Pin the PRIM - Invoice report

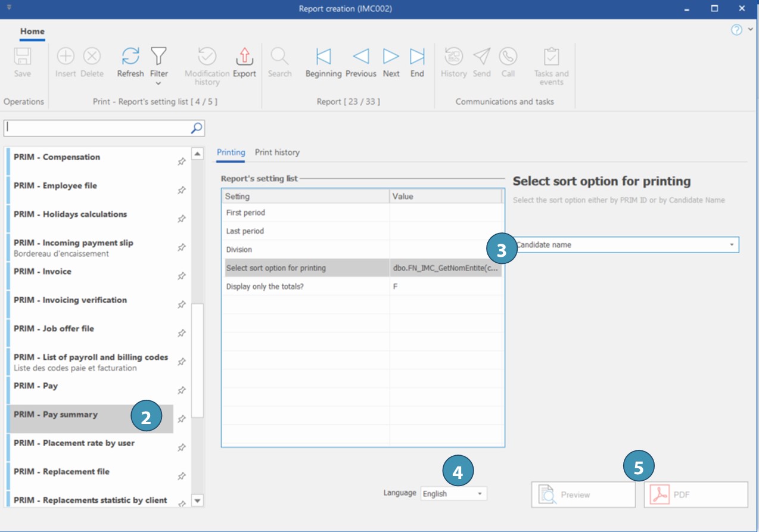(x=182, y=276)
